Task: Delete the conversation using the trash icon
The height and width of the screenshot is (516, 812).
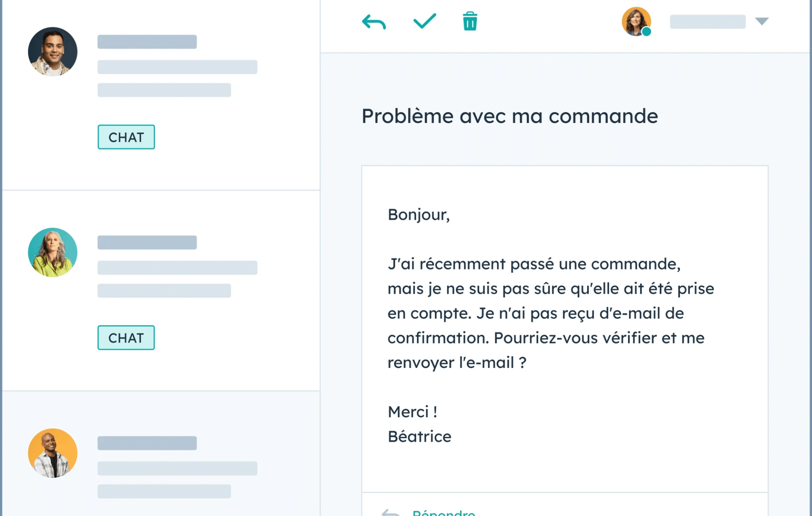Action: (x=469, y=21)
